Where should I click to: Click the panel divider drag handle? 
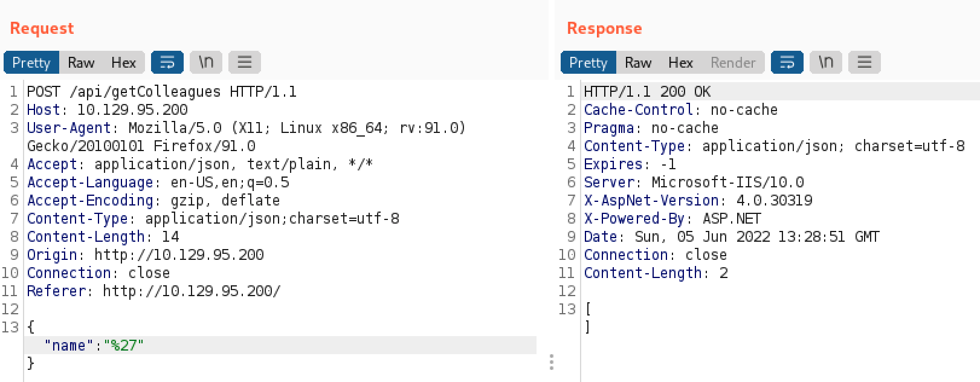[x=552, y=362]
